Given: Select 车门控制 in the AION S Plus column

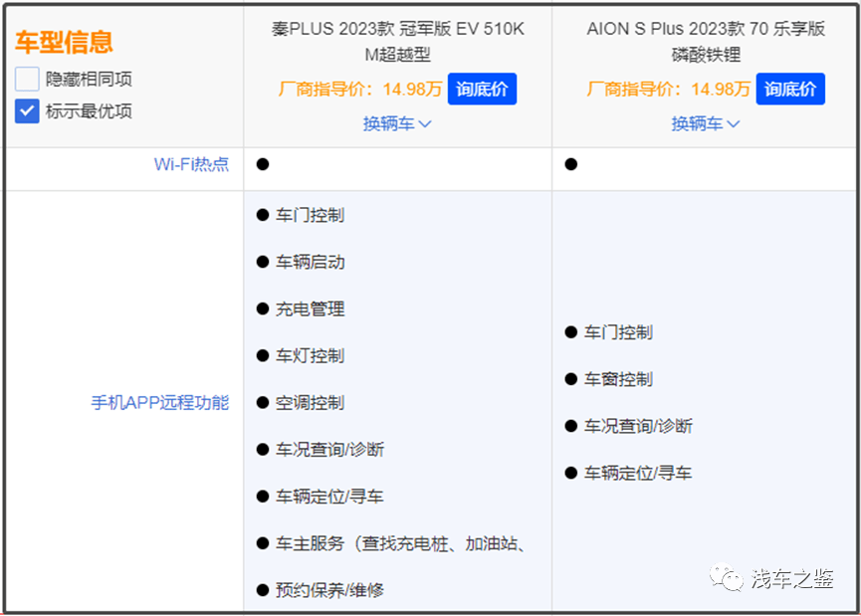Looking at the screenshot, I should coord(618,332).
